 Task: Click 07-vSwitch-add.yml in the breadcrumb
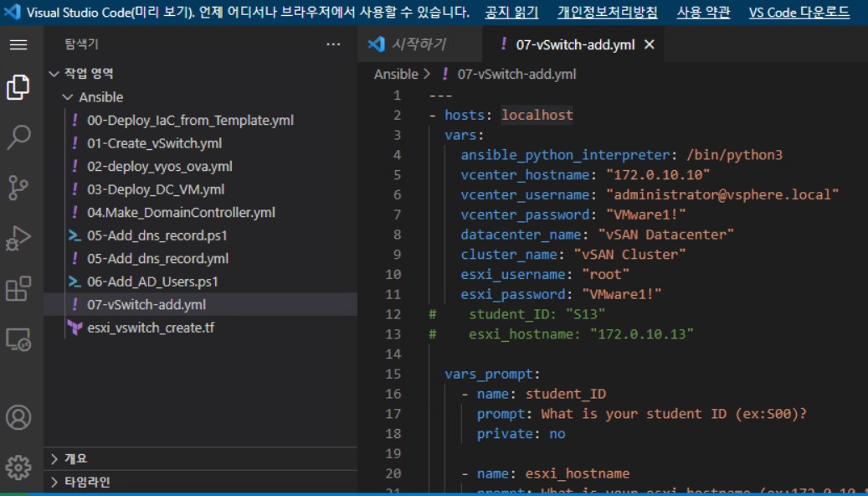[x=516, y=74]
